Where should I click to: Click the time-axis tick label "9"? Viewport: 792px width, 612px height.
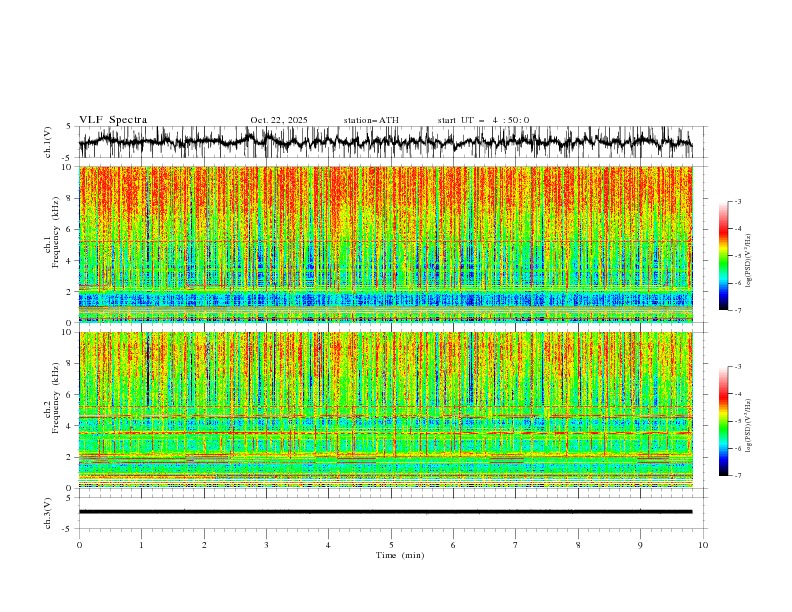point(640,545)
